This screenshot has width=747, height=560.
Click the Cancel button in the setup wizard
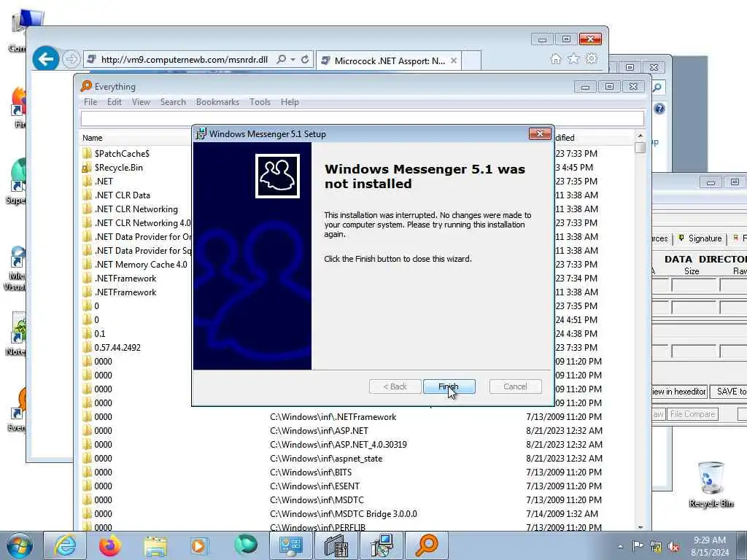515,386
